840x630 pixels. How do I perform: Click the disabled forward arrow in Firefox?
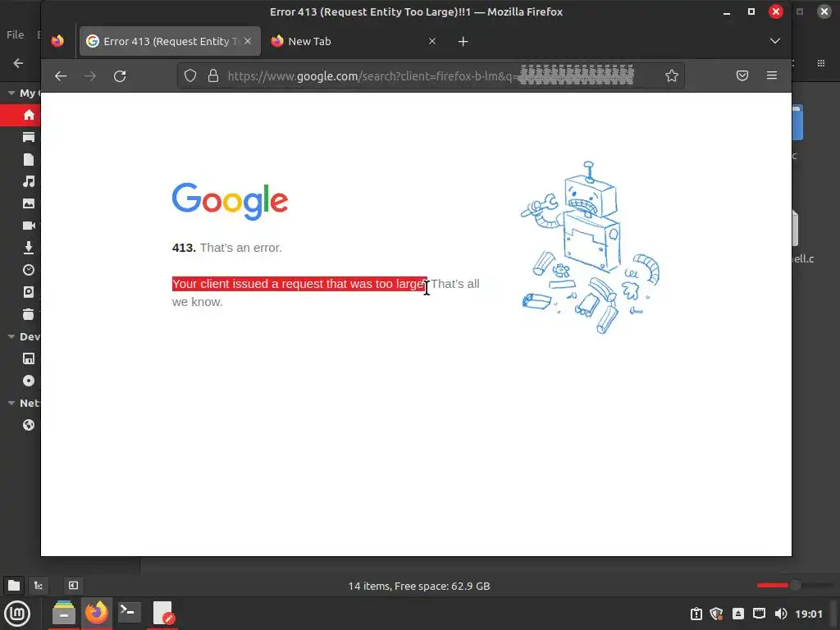90,76
